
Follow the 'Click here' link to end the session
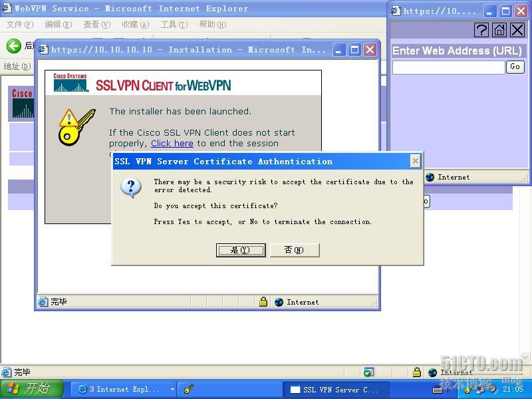click(x=172, y=143)
